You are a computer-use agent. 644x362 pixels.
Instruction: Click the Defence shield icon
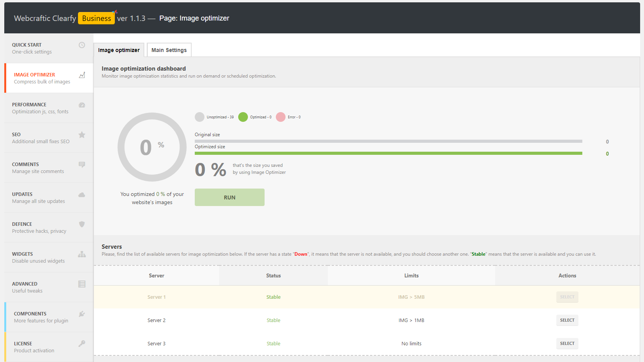(x=82, y=224)
